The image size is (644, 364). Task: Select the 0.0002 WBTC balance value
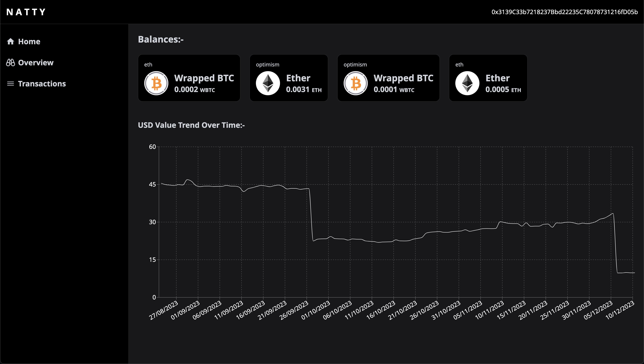point(195,90)
